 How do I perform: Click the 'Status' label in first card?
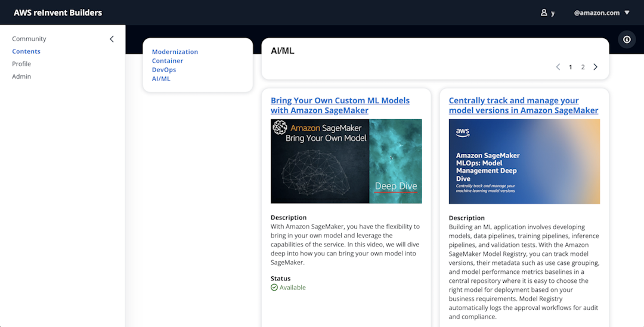click(280, 279)
